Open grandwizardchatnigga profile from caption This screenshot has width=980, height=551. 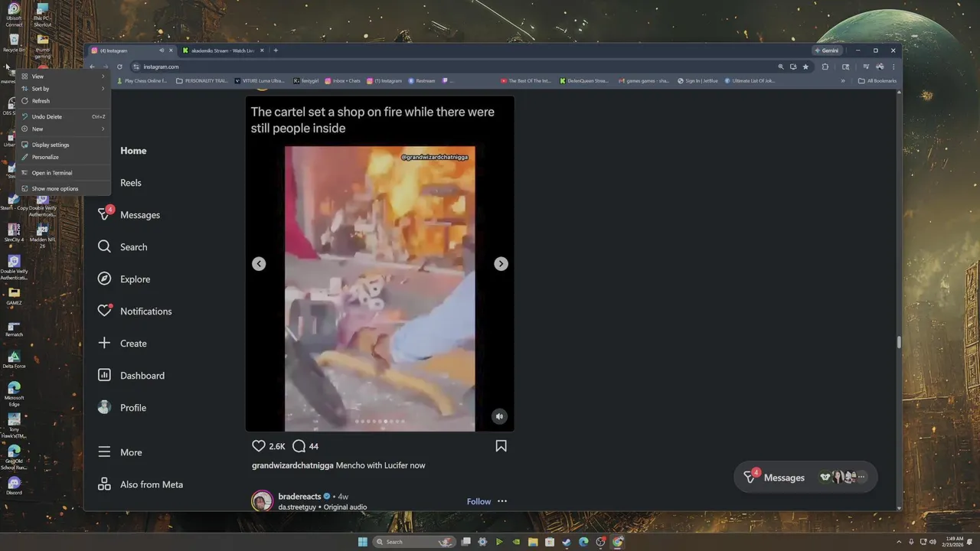tap(292, 465)
